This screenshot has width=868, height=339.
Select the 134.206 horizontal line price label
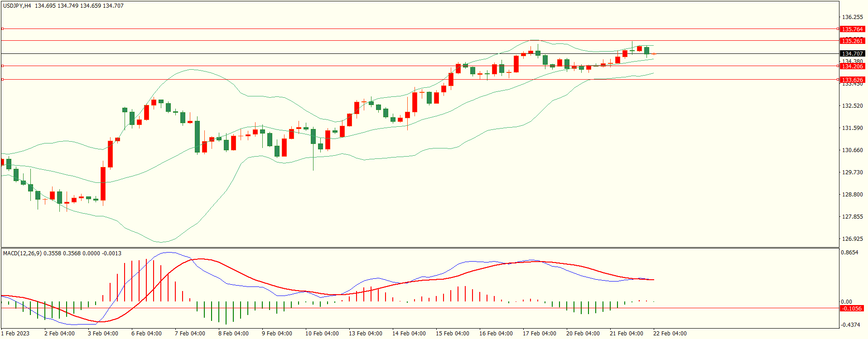pos(852,67)
